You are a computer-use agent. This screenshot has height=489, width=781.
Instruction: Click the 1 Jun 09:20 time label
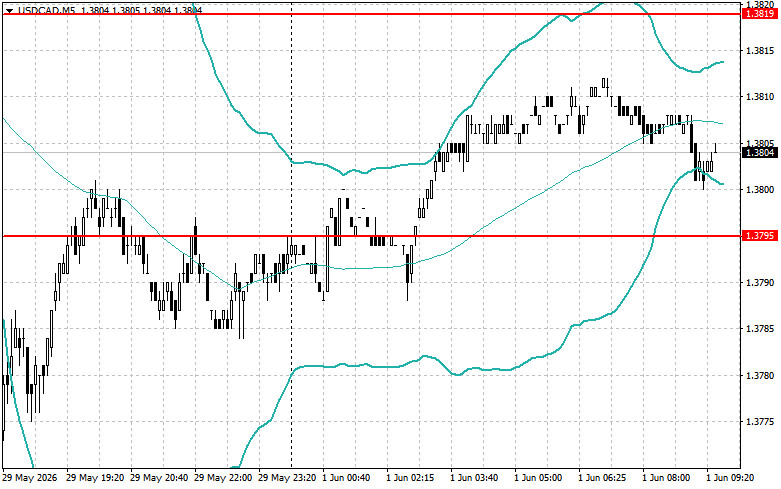[x=730, y=478]
